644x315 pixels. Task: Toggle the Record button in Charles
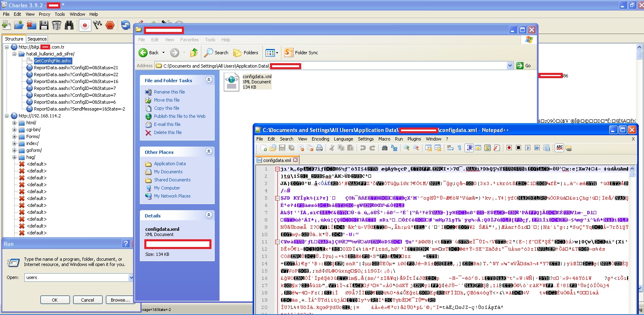tap(84, 25)
